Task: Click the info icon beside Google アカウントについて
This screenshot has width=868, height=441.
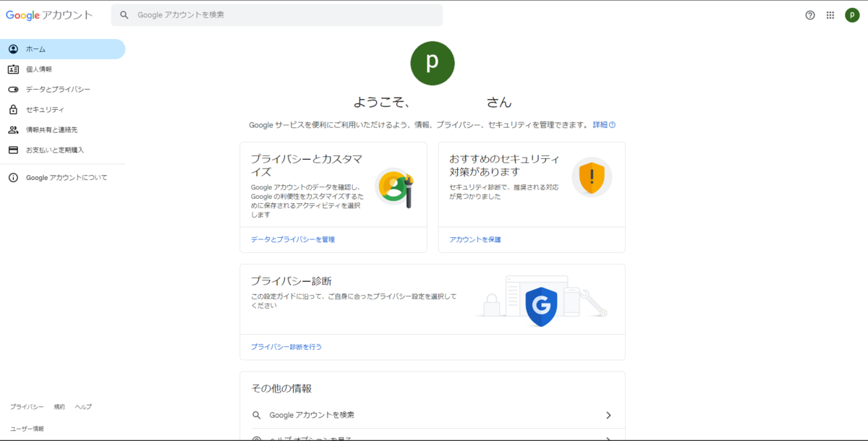Action: click(13, 178)
